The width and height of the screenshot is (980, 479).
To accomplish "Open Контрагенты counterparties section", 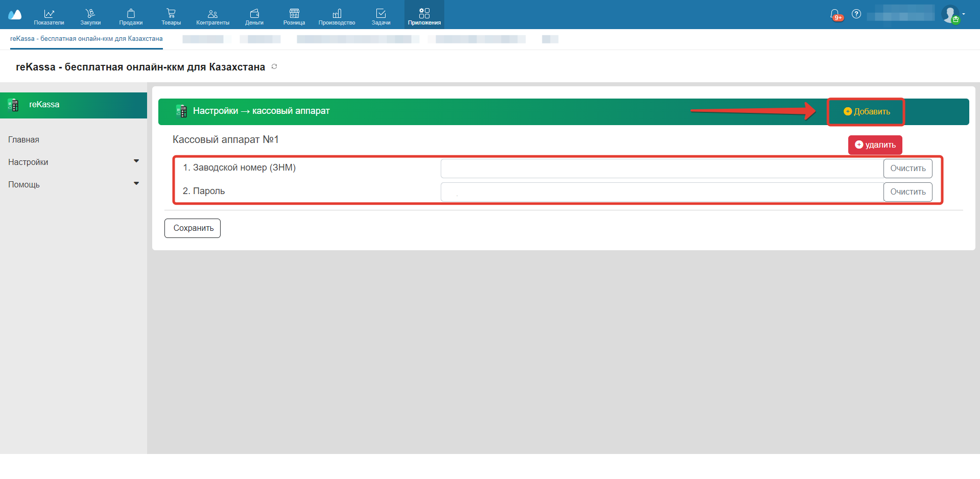I will coord(212,16).
